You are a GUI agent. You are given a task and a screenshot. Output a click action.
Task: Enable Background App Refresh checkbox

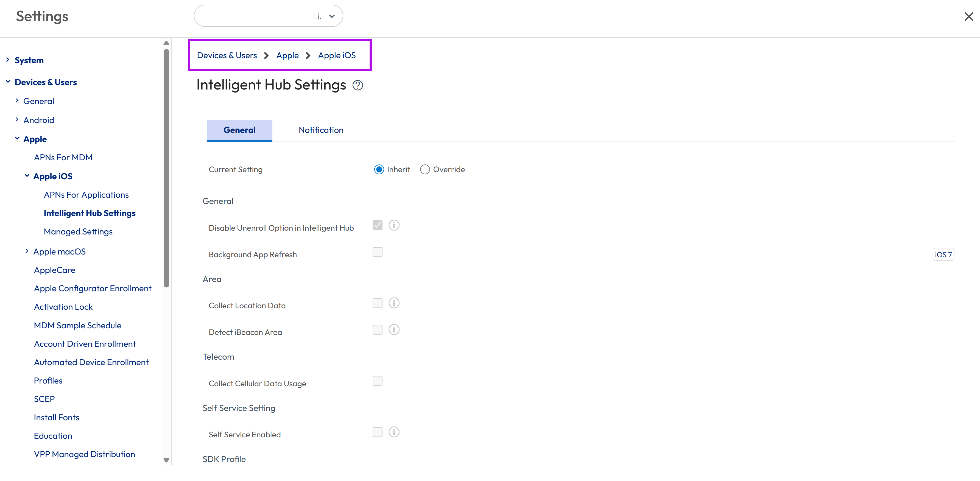click(377, 252)
